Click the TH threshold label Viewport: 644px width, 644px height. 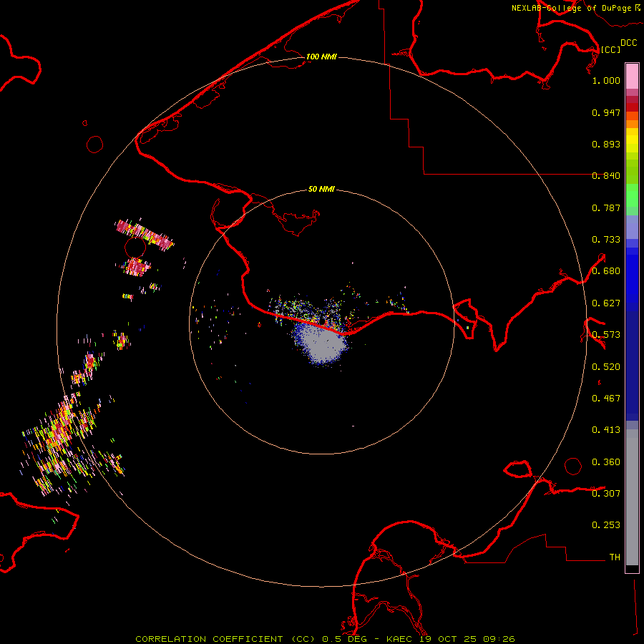615,557
